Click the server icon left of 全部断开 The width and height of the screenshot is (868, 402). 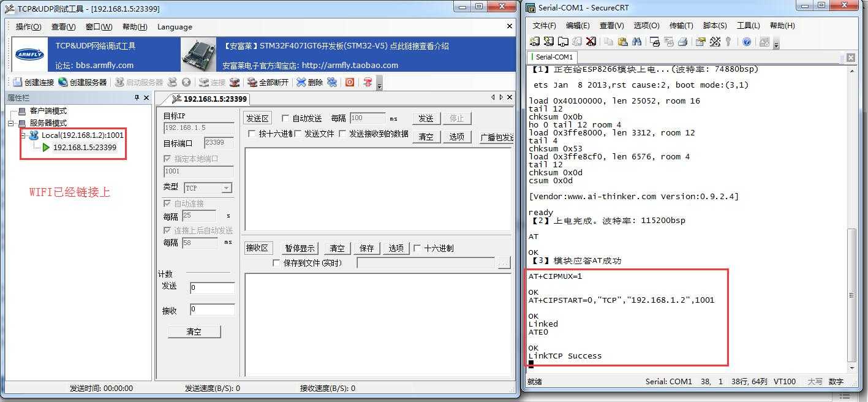(235, 82)
